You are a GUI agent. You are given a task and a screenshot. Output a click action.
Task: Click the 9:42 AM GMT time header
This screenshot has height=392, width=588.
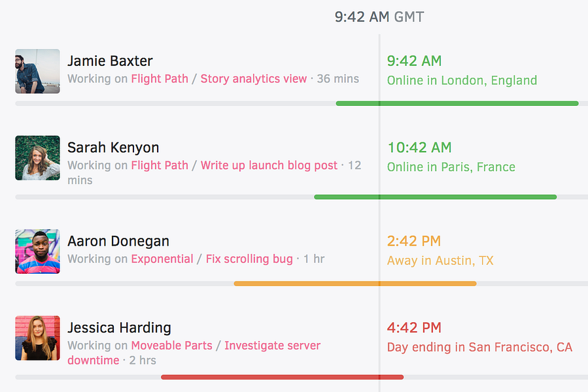[379, 17]
